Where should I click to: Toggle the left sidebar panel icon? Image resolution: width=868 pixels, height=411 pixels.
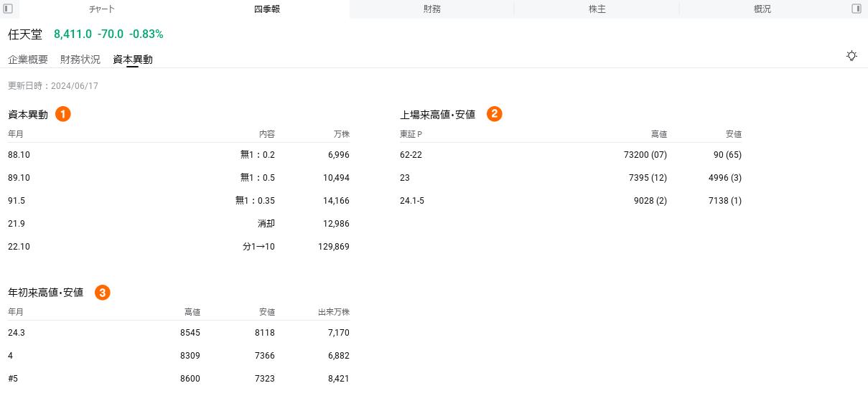9,9
